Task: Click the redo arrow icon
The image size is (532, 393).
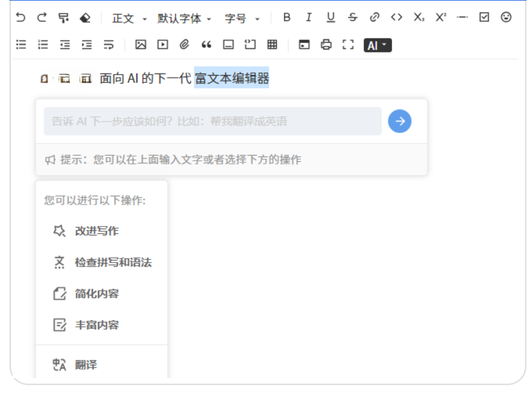Action: (x=42, y=17)
